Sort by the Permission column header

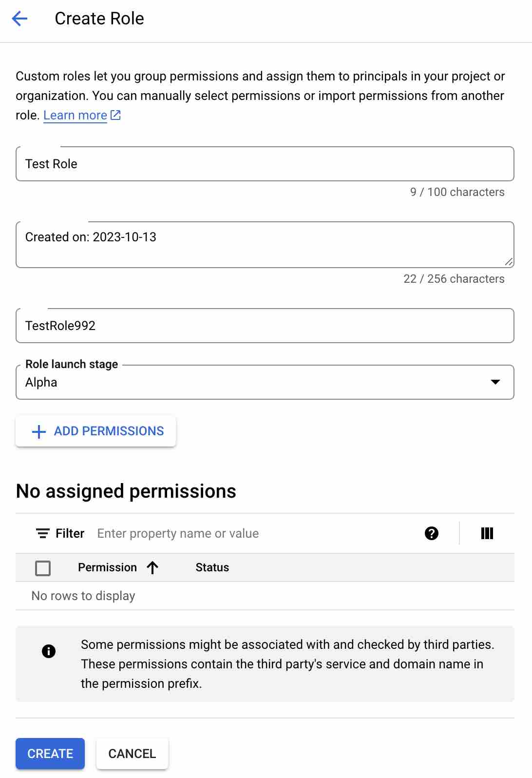(x=107, y=567)
